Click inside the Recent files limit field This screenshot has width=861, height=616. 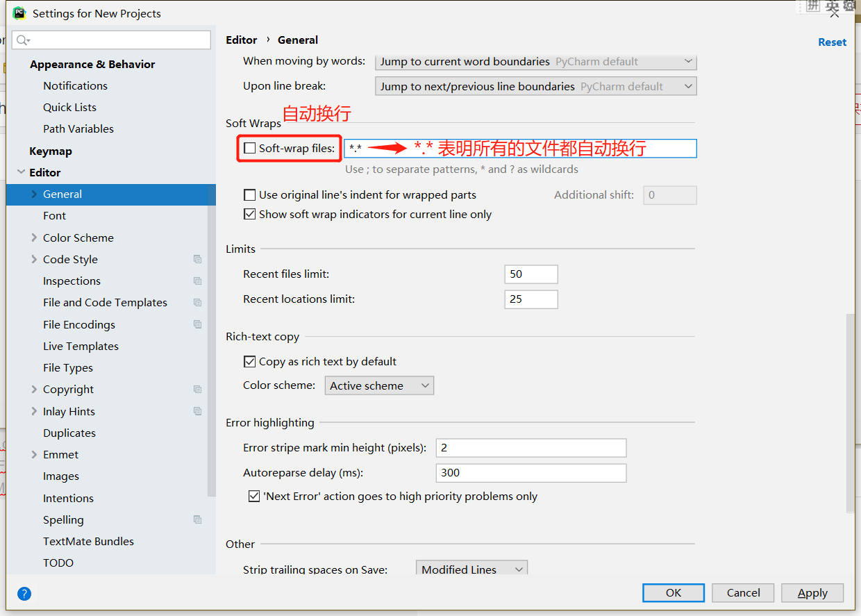pos(530,274)
